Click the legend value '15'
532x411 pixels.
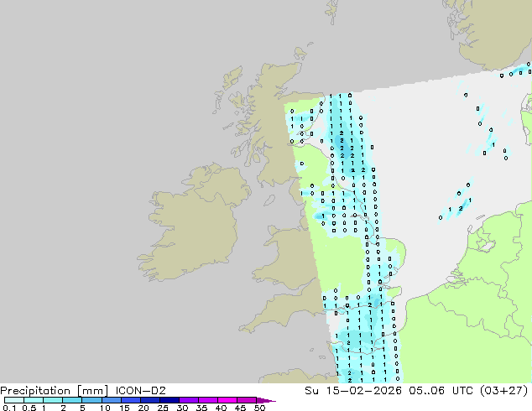[x=124, y=408]
